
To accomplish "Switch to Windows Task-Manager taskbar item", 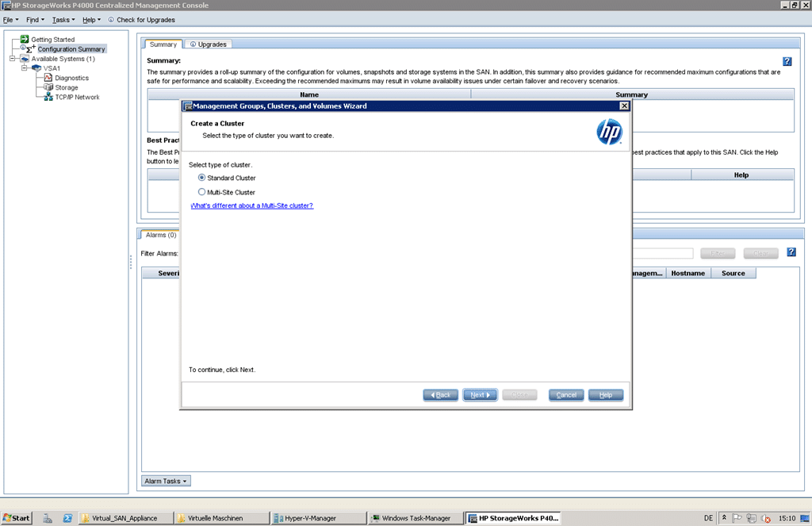I will (x=414, y=518).
